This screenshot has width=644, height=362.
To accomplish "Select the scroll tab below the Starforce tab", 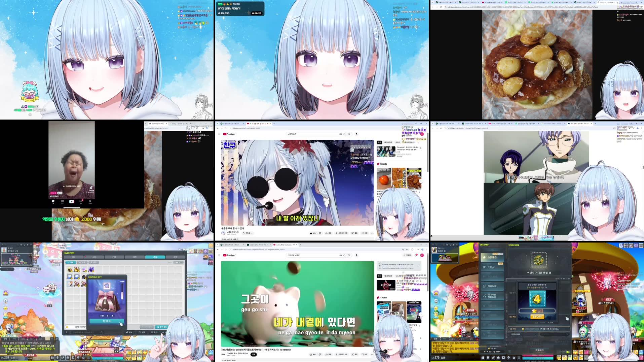I will tap(492, 267).
